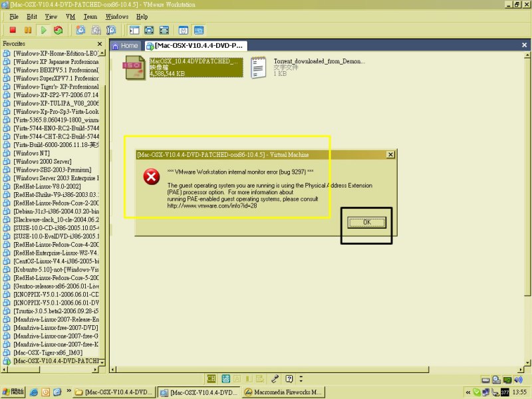
Task: Click the Console view toolbar icon
Action: click(199, 30)
